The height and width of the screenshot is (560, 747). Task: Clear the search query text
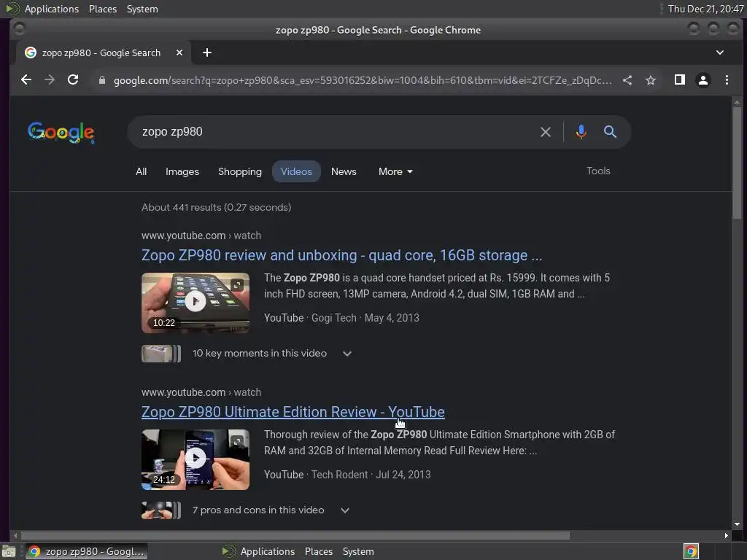click(546, 132)
